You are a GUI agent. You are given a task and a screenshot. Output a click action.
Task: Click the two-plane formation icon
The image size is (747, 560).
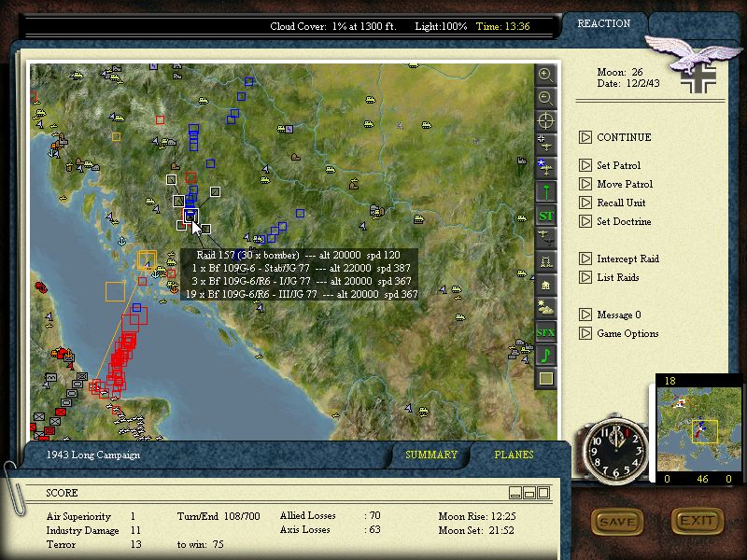click(545, 238)
